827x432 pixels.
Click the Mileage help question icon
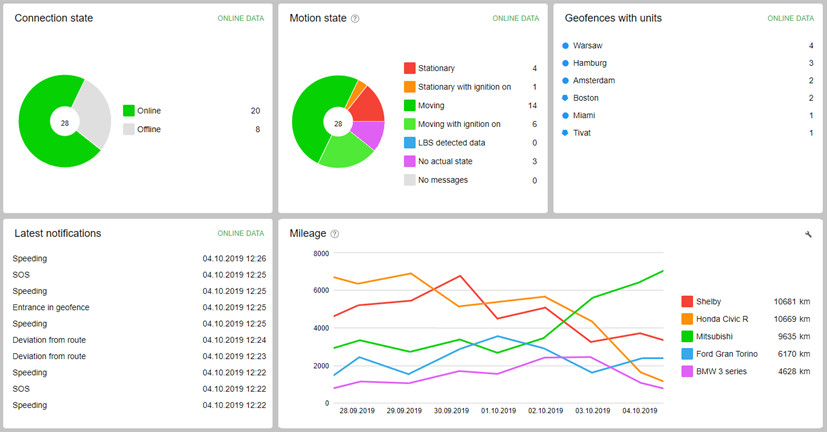tap(335, 234)
